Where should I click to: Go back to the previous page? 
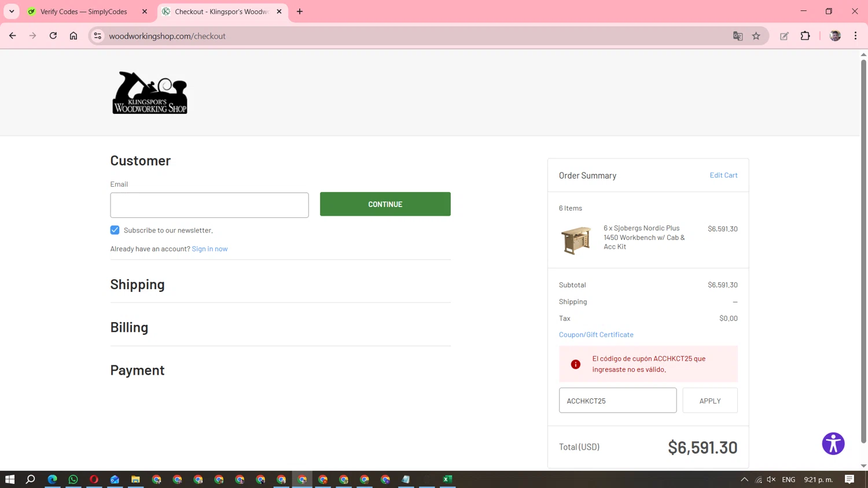point(13,36)
